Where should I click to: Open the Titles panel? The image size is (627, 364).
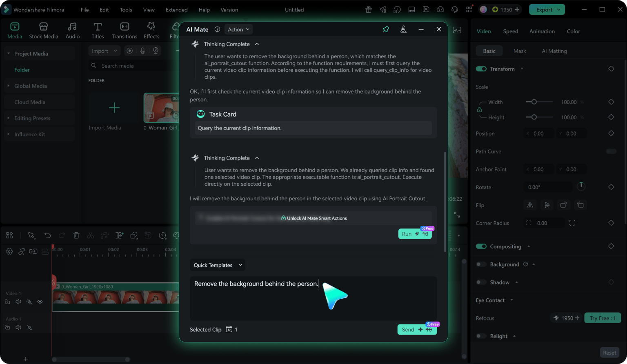98,31
